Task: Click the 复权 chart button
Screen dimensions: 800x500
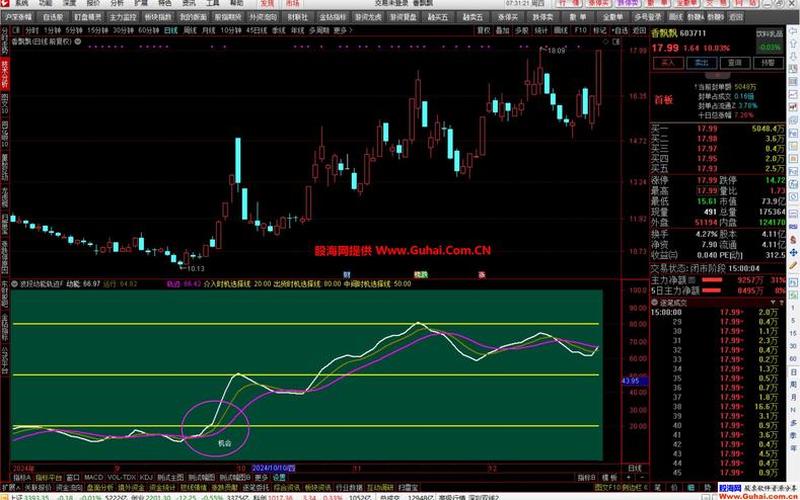Action: 483,31
